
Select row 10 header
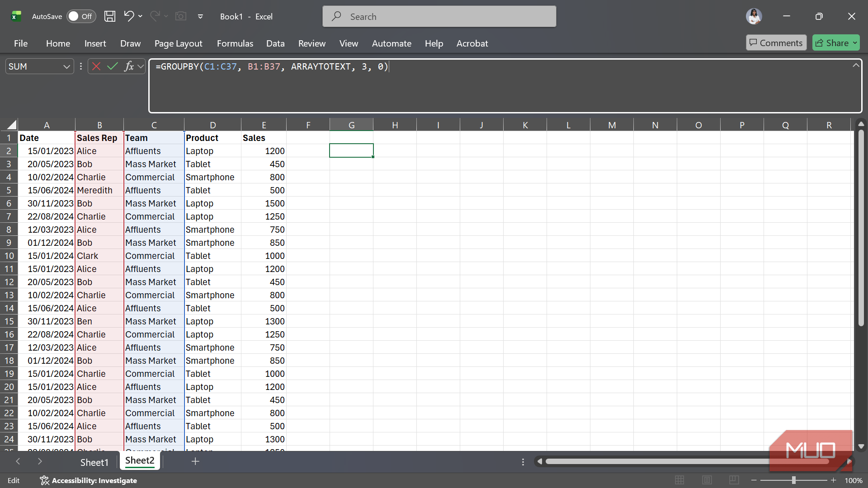9,256
